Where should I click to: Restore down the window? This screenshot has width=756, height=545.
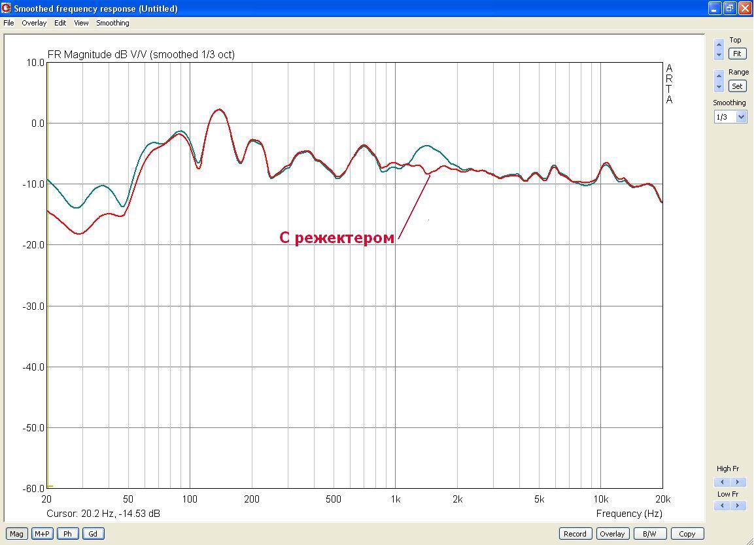pyautogui.click(x=730, y=8)
